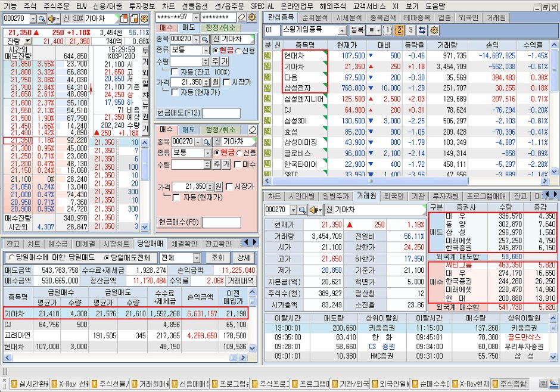The height and width of the screenshot is (392, 560).
Task: Select 신용 radio in sell order panel
Action: point(238,51)
